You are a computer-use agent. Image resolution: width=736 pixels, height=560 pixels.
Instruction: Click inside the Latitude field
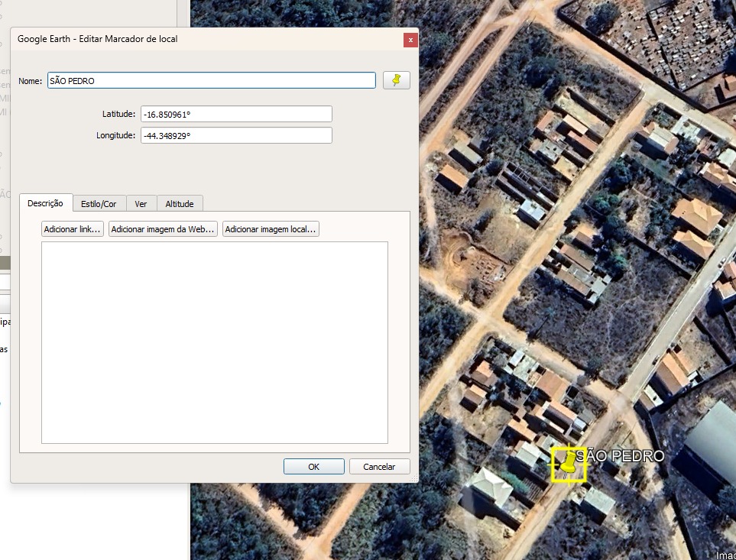(x=236, y=114)
